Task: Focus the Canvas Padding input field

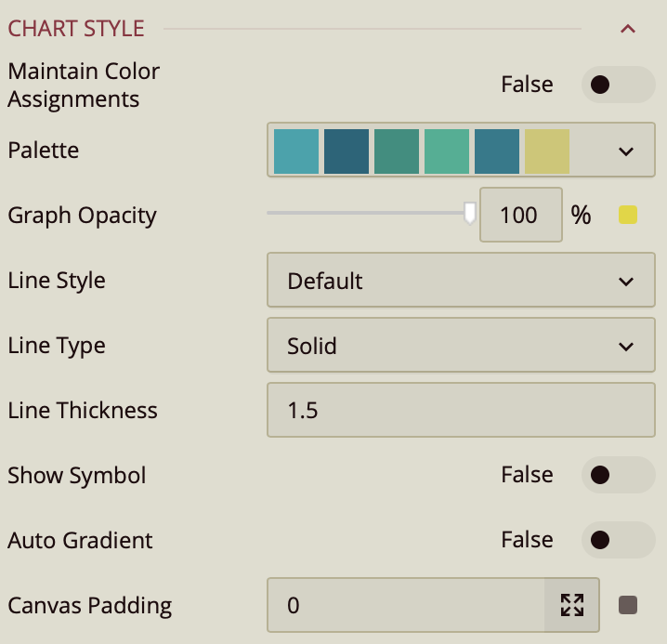Action: point(406,606)
